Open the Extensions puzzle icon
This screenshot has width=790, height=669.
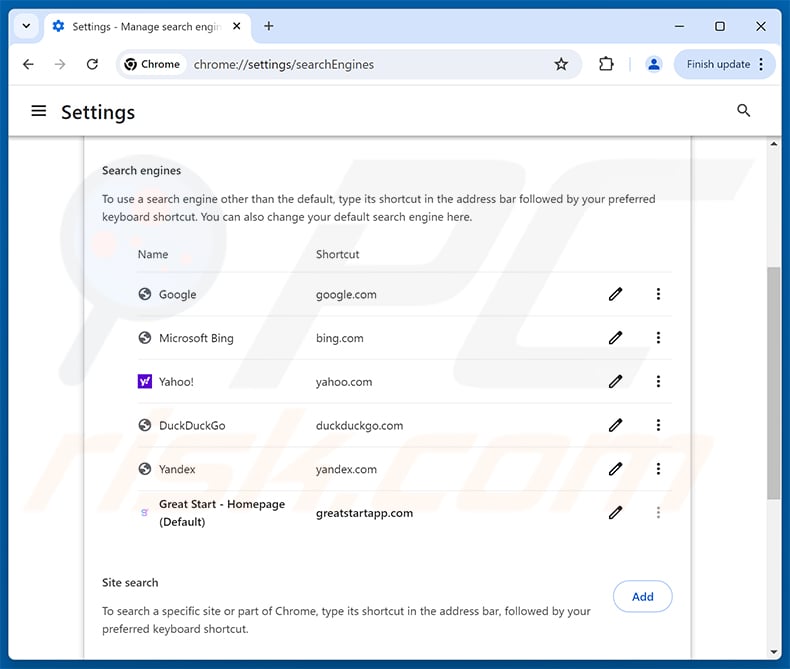pos(606,64)
